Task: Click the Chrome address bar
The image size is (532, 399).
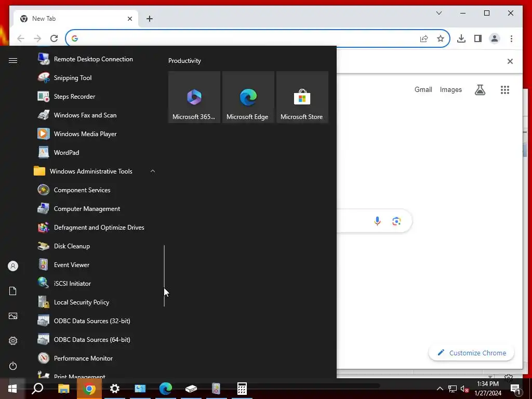Action: point(247,38)
